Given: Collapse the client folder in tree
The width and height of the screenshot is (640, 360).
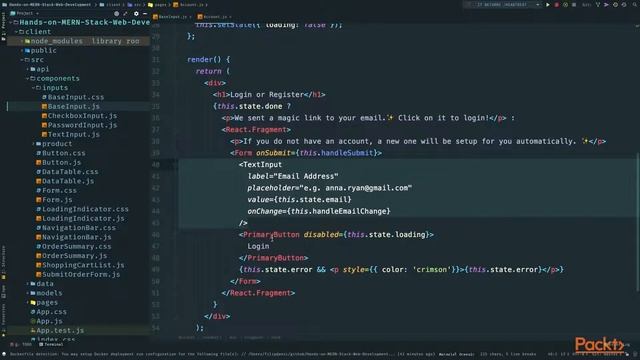Looking at the screenshot, I should [x=17, y=32].
